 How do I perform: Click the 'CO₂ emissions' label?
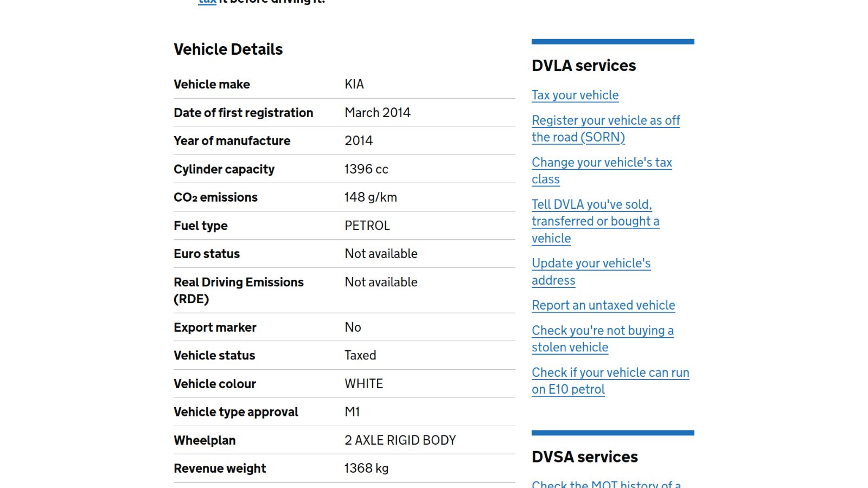215,197
